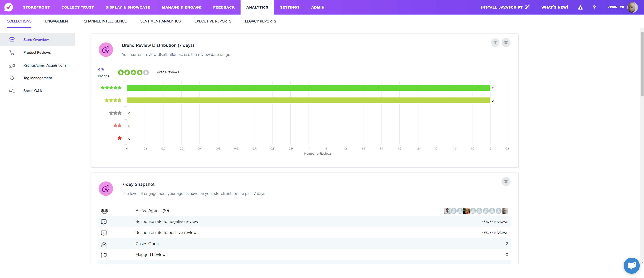Click the 'over 4 reviews' text
Image resolution: width=644 pixels, height=278 pixels.
click(168, 72)
